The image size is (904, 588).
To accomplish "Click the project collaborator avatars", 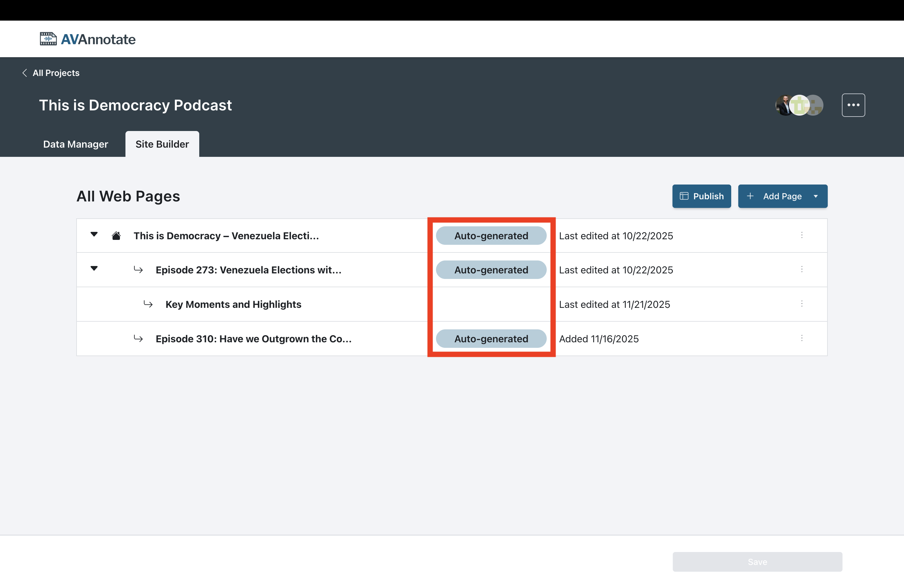I will click(799, 105).
